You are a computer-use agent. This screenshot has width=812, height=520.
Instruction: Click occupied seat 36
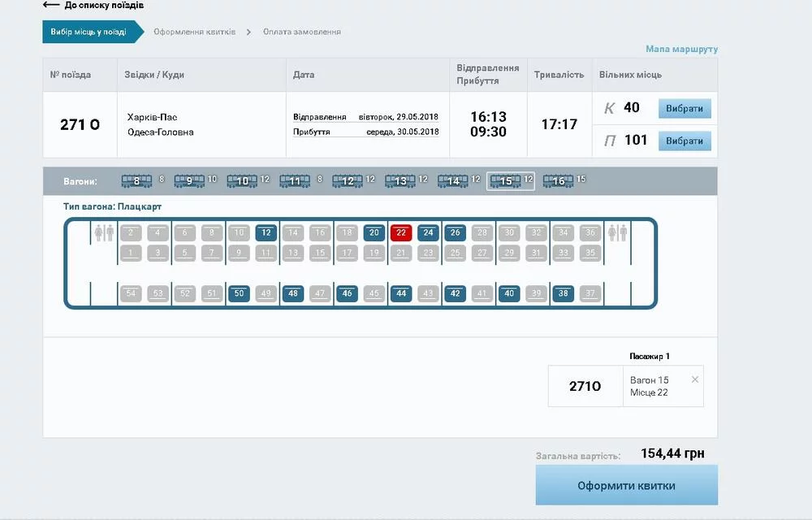590,232
